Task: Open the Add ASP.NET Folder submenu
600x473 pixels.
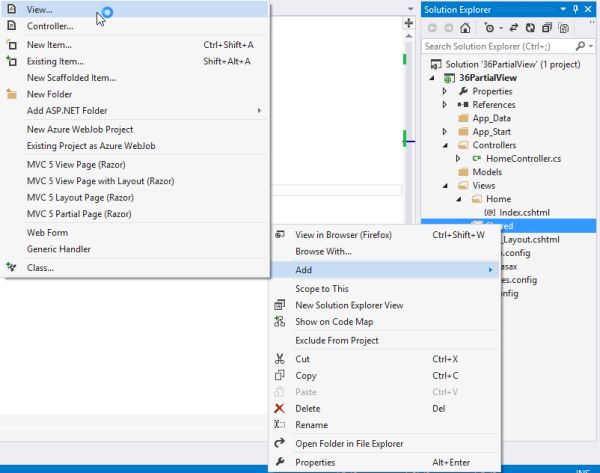Action: [x=135, y=111]
